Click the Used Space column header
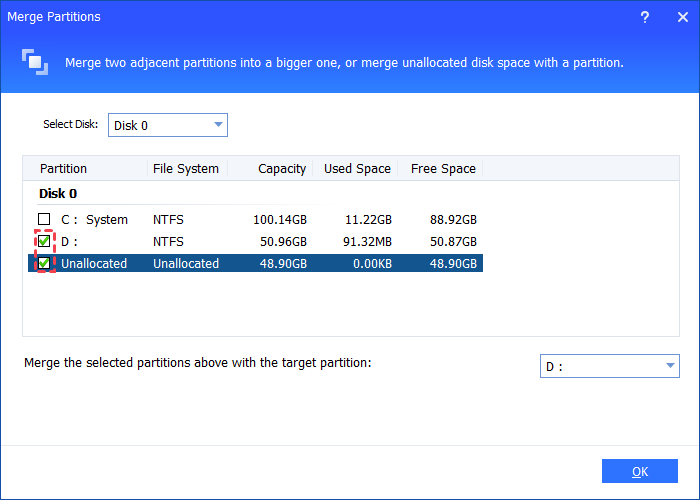The height and width of the screenshot is (500, 700). (356, 169)
